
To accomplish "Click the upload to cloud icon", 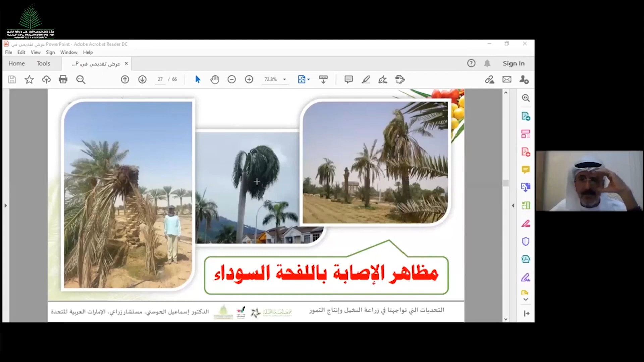I will 46,79.
